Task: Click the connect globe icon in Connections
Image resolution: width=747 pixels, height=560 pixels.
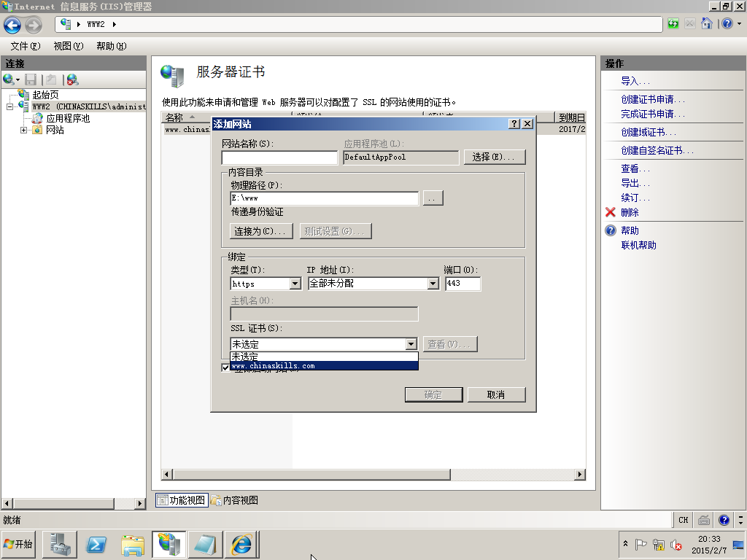Action: (x=8, y=79)
